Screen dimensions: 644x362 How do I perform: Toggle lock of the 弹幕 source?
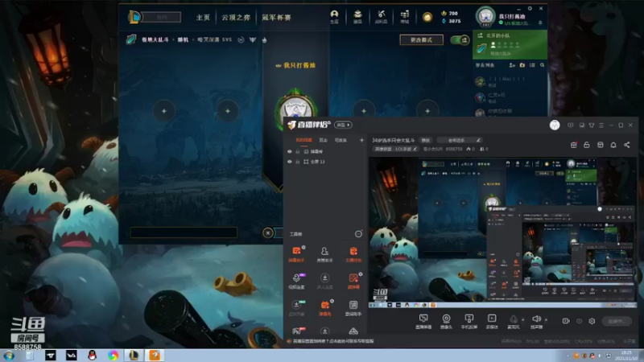coord(298,152)
